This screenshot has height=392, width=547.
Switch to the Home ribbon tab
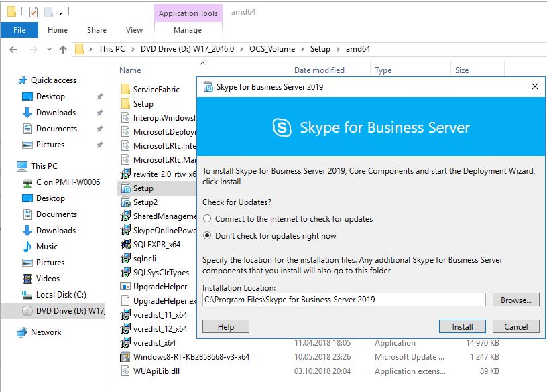click(58, 30)
